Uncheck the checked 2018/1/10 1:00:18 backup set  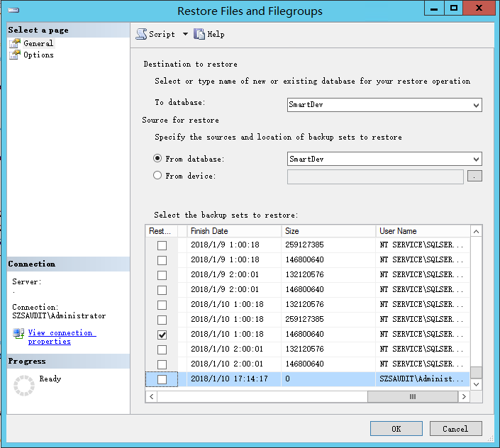click(162, 335)
